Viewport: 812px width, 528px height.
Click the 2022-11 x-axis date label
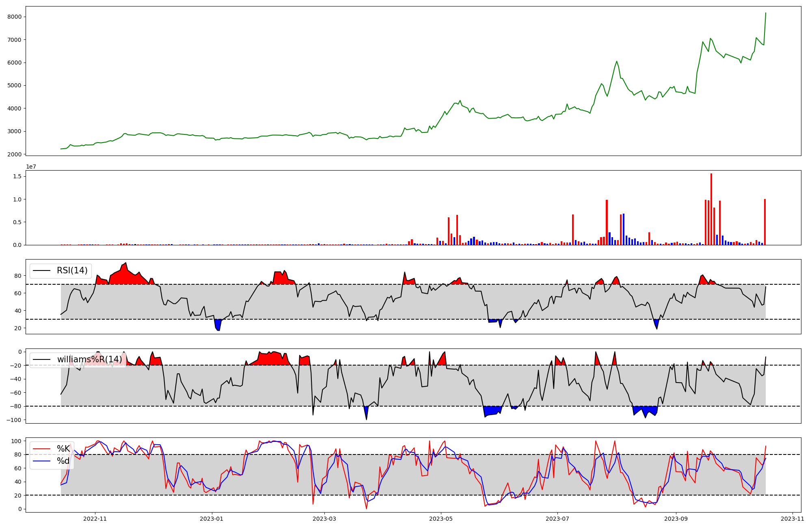click(x=95, y=519)
